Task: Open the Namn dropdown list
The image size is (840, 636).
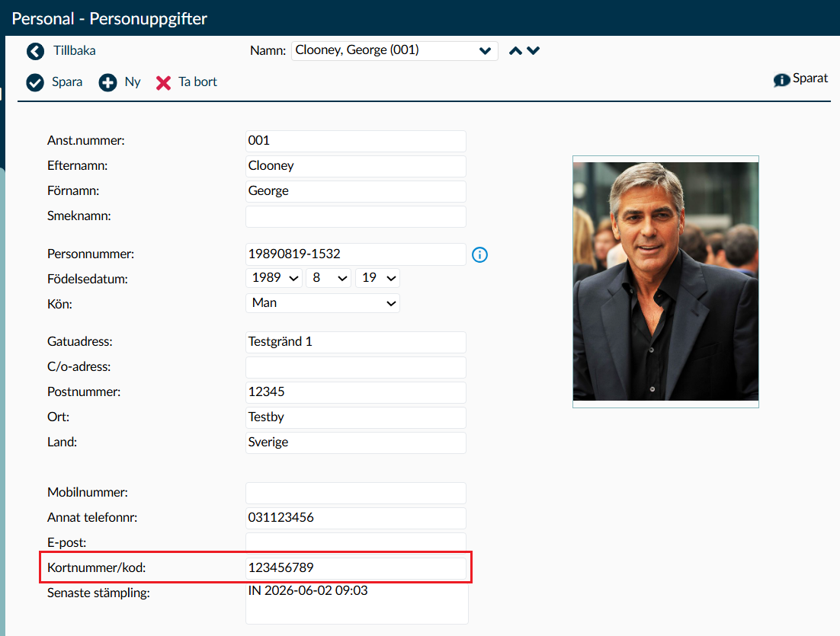Action: click(x=395, y=51)
